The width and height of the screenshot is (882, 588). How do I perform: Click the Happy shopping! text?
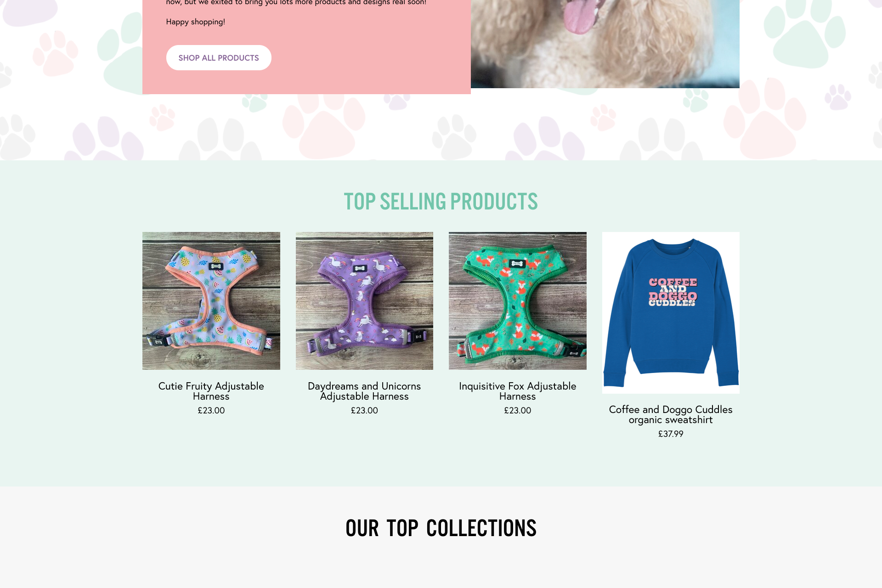click(x=196, y=22)
